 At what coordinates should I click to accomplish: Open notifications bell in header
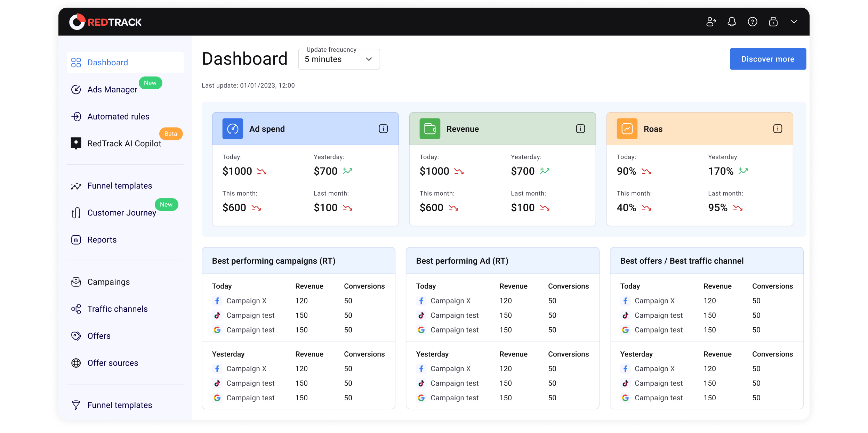pyautogui.click(x=732, y=22)
